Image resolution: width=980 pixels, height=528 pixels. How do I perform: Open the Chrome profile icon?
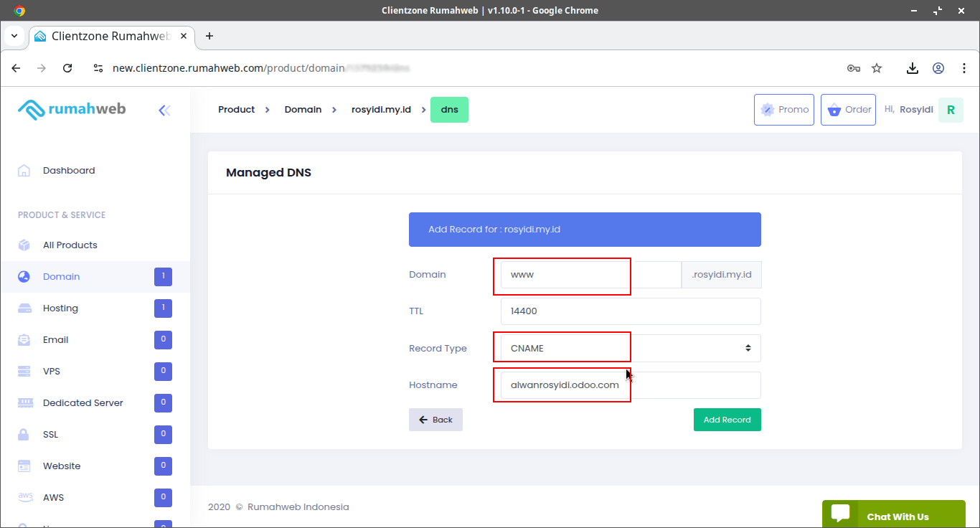click(x=938, y=68)
